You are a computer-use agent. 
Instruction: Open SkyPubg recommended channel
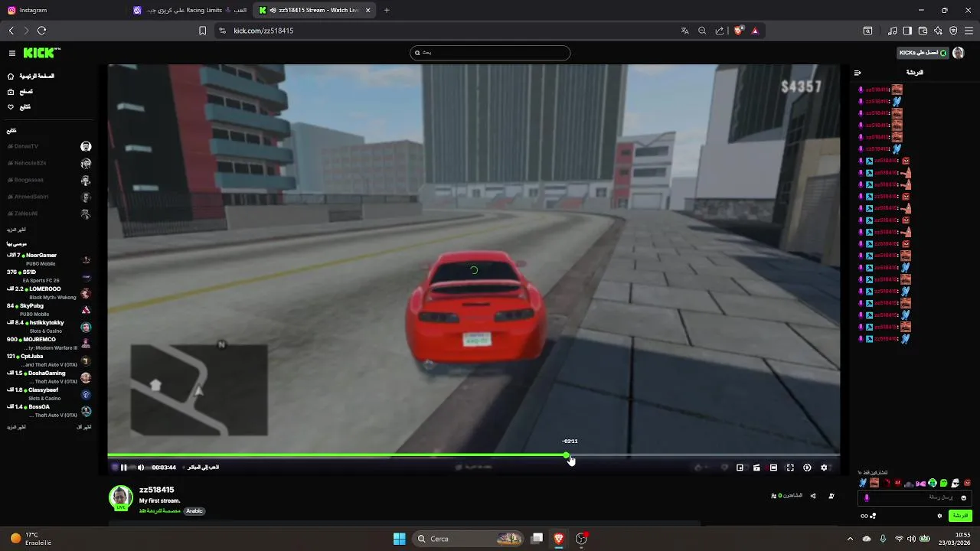click(49, 309)
